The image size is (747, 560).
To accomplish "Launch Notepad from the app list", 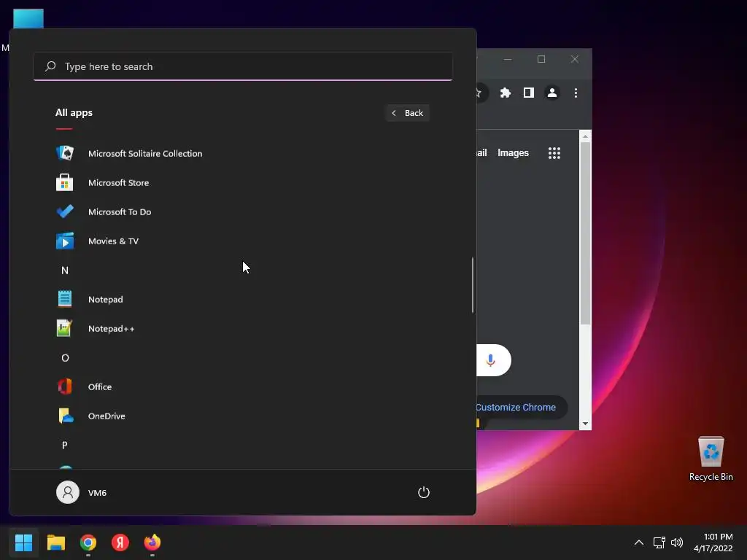I will pyautogui.click(x=105, y=300).
